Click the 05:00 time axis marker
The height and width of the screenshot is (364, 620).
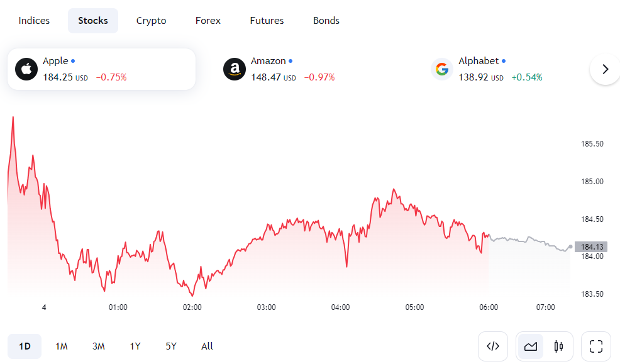(414, 307)
